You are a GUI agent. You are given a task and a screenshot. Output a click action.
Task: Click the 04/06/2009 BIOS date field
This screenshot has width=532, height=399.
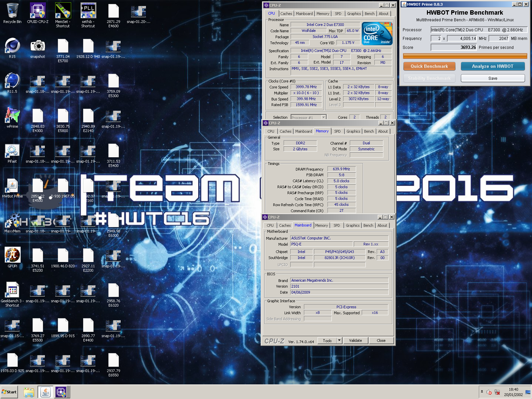click(339, 292)
